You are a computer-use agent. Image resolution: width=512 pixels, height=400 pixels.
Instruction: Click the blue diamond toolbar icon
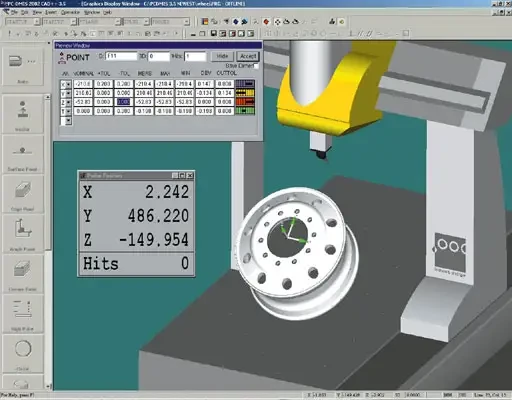pyautogui.click(x=236, y=22)
